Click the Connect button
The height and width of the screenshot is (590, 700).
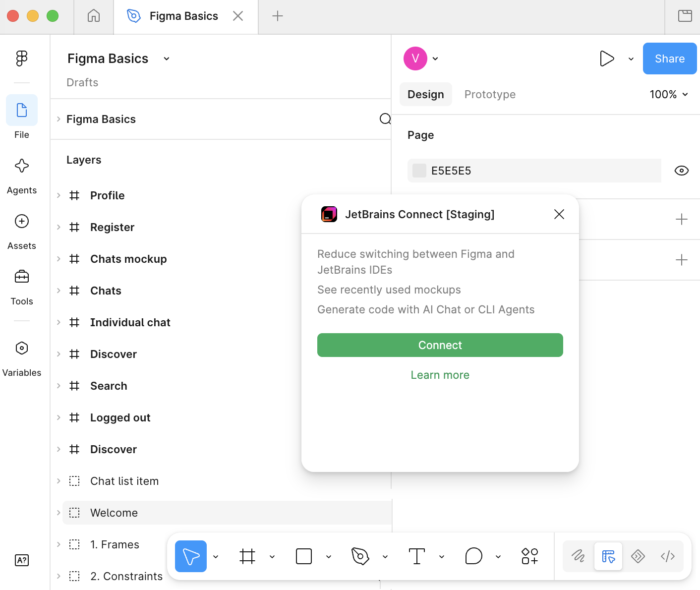pyautogui.click(x=440, y=345)
